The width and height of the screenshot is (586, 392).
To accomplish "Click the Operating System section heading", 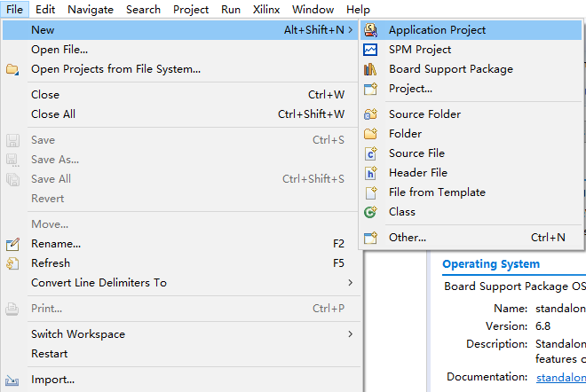I will (491, 264).
